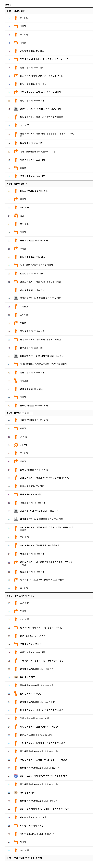The image size is (98, 868).
Task: Open the 양평군청사거리 step 6 direction
Action: pos(45,59)
